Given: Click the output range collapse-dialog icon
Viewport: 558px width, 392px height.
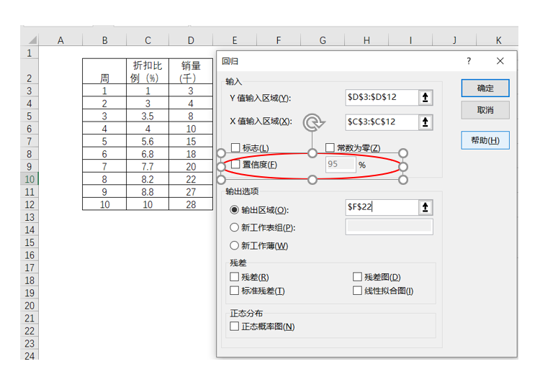Looking at the screenshot, I should tap(426, 208).
